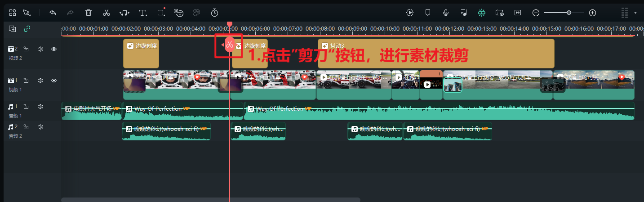The height and width of the screenshot is (202, 644).
Task: Click the add track icon
Action: [13, 29]
